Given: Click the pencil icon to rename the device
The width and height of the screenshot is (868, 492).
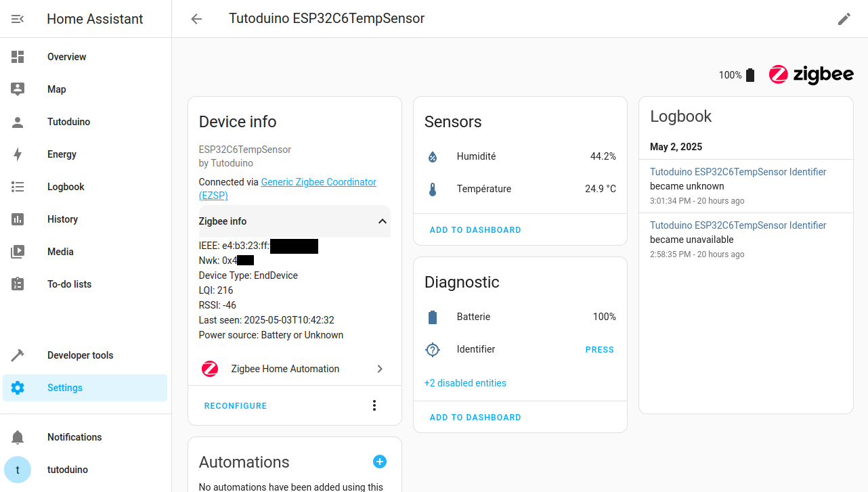Looking at the screenshot, I should [844, 19].
